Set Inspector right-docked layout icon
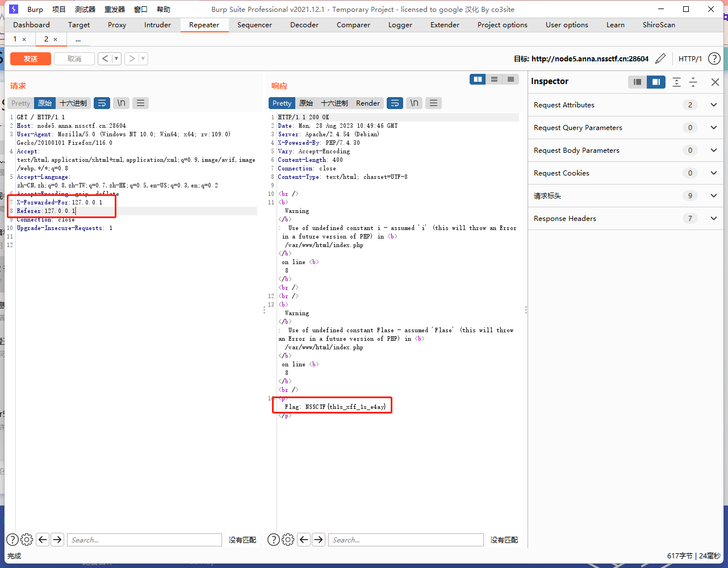The width and height of the screenshot is (728, 568). click(656, 82)
